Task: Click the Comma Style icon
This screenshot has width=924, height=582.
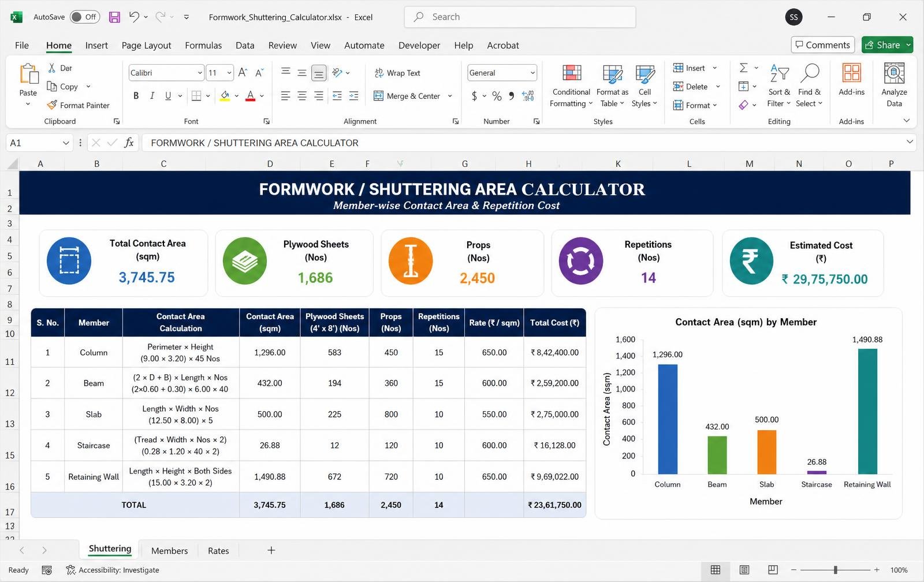Action: (x=512, y=96)
